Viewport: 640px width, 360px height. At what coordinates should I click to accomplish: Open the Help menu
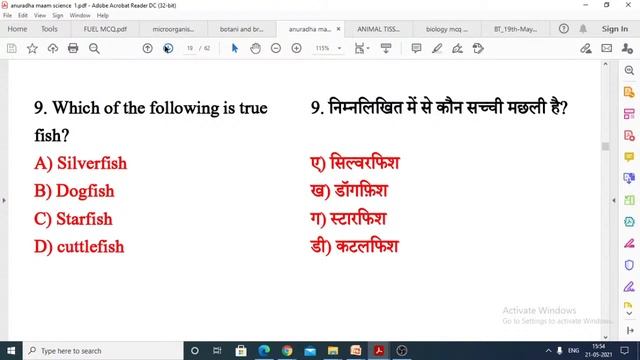pyautogui.click(x=102, y=16)
